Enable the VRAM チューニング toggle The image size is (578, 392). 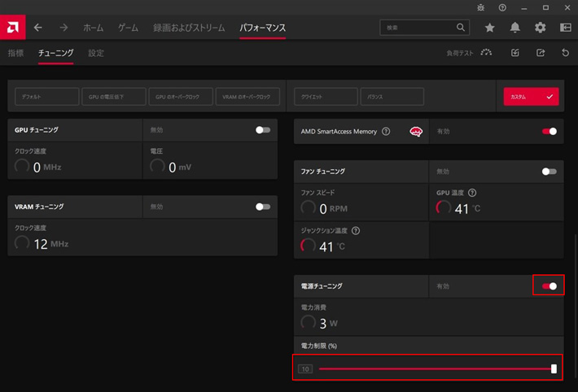point(263,207)
